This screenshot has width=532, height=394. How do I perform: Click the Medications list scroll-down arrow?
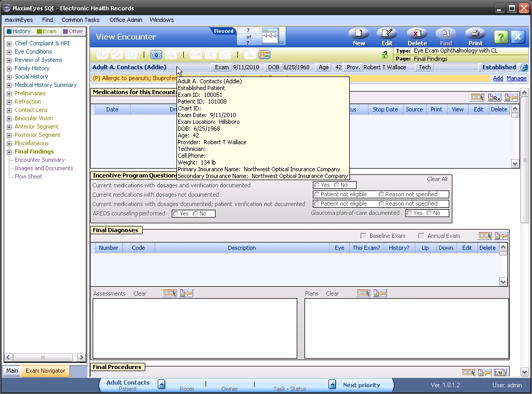coord(515,164)
